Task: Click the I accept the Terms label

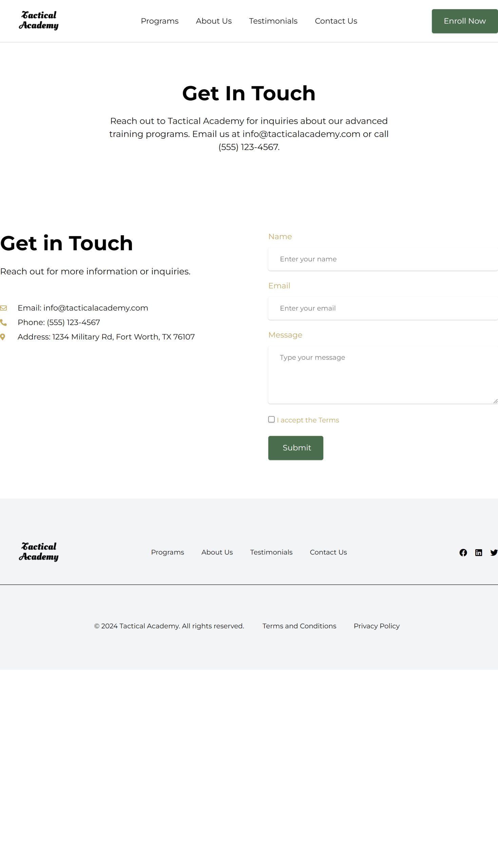Action: (x=308, y=420)
